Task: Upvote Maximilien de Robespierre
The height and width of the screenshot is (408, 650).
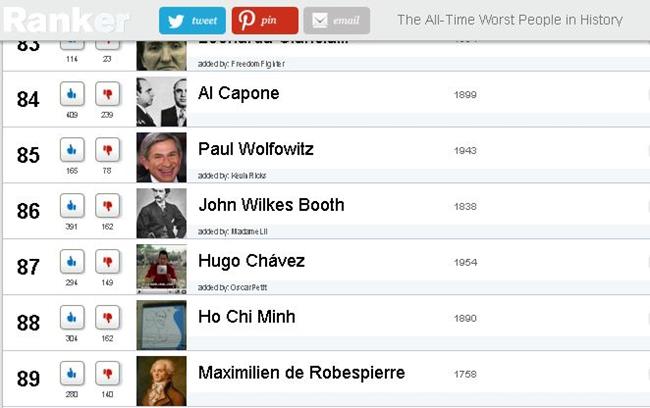Action: (72, 374)
